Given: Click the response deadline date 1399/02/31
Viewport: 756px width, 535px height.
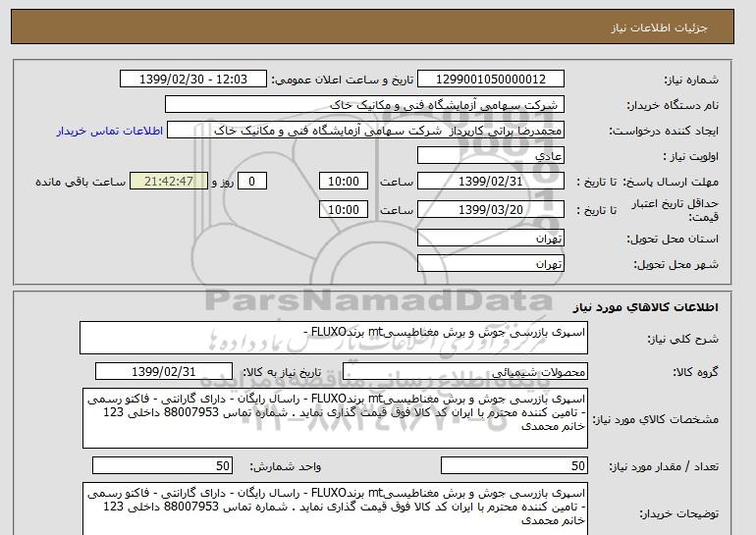Looking at the screenshot, I should [x=491, y=182].
